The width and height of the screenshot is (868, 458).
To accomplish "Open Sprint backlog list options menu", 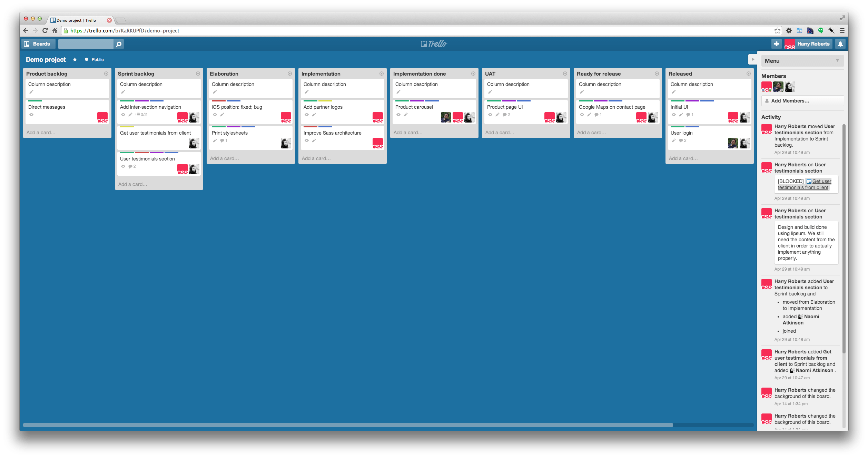I will point(198,74).
